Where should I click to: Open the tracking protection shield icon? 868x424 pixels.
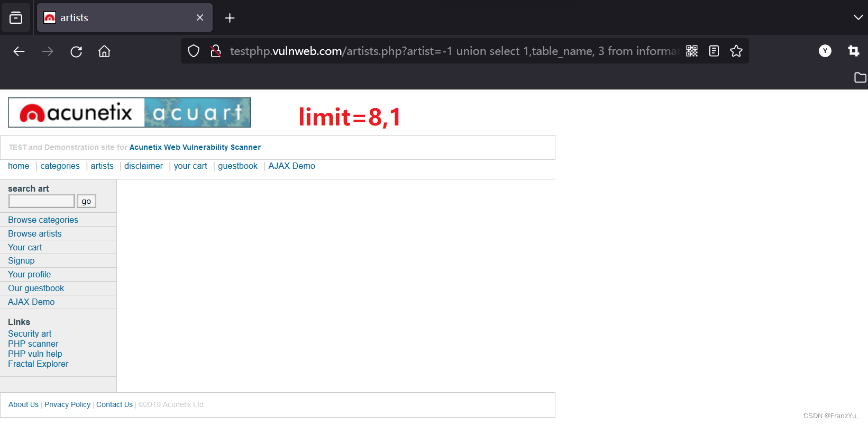point(194,51)
